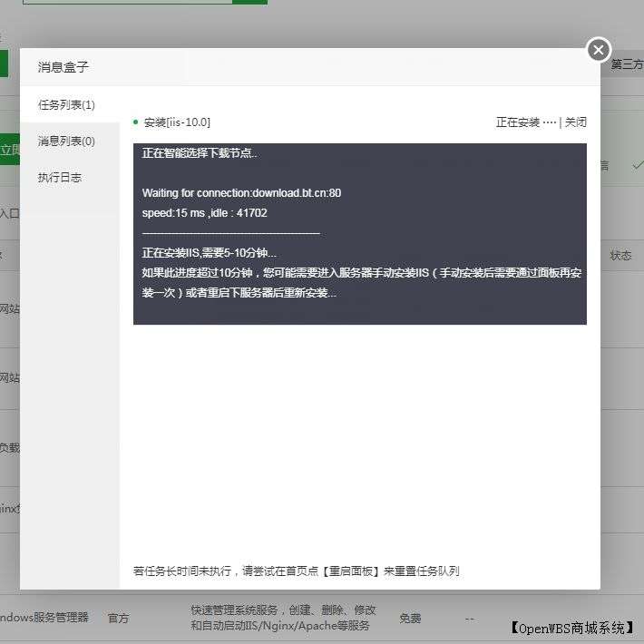Viewport: 644px width, 644px height.
Task: Select the 安装[iis-10.0] task title
Action: 177,122
